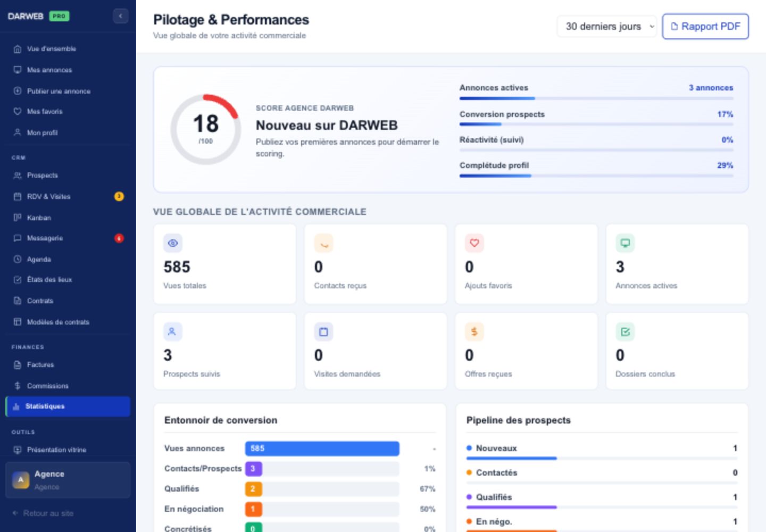The width and height of the screenshot is (766, 532).
Task: Open the Agence account card
Action: (68, 480)
